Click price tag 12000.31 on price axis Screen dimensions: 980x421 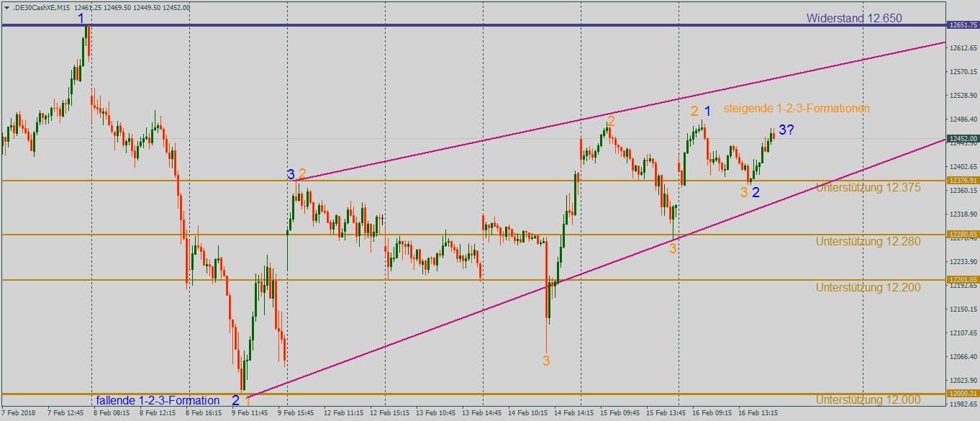click(963, 394)
